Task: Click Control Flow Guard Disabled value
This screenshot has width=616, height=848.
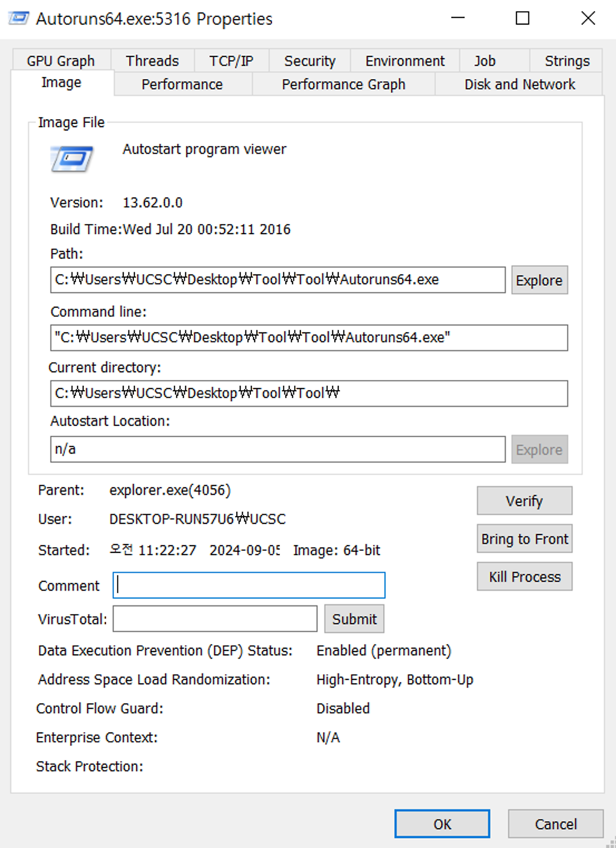Action: (343, 708)
